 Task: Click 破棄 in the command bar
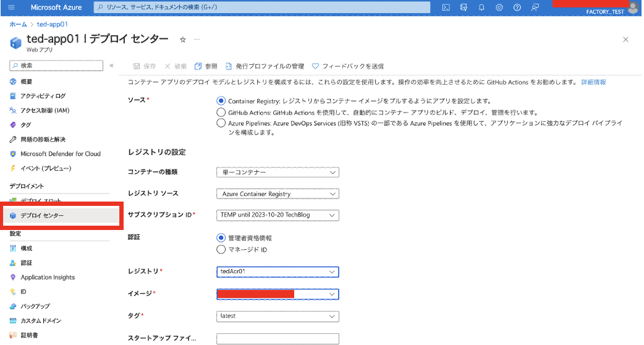(176, 66)
